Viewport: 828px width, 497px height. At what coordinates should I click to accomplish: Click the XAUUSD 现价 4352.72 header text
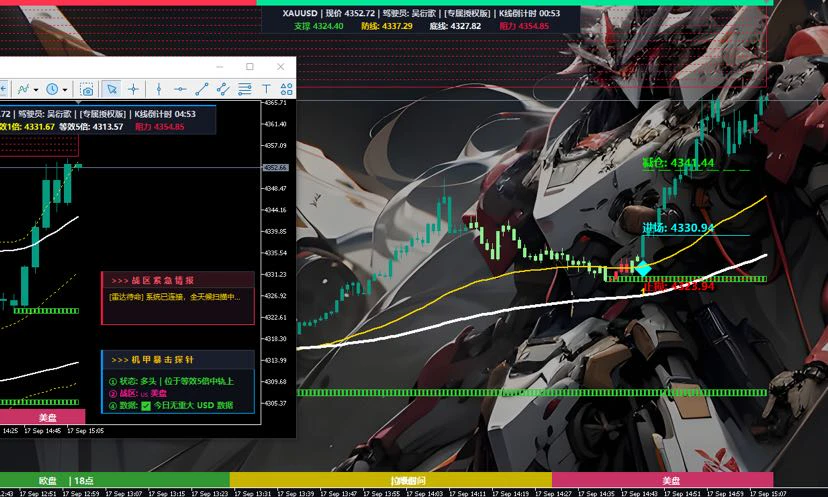(x=329, y=13)
